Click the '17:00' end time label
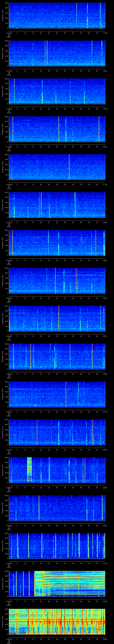Image resolution: width=114 pixels, height=644 pixels. click(x=105, y=33)
